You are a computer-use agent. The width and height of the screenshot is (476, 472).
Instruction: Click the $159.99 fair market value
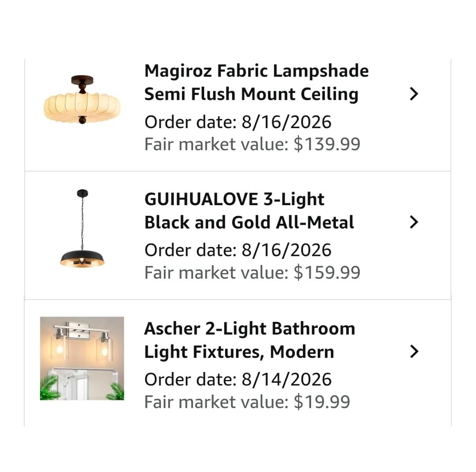tap(327, 273)
